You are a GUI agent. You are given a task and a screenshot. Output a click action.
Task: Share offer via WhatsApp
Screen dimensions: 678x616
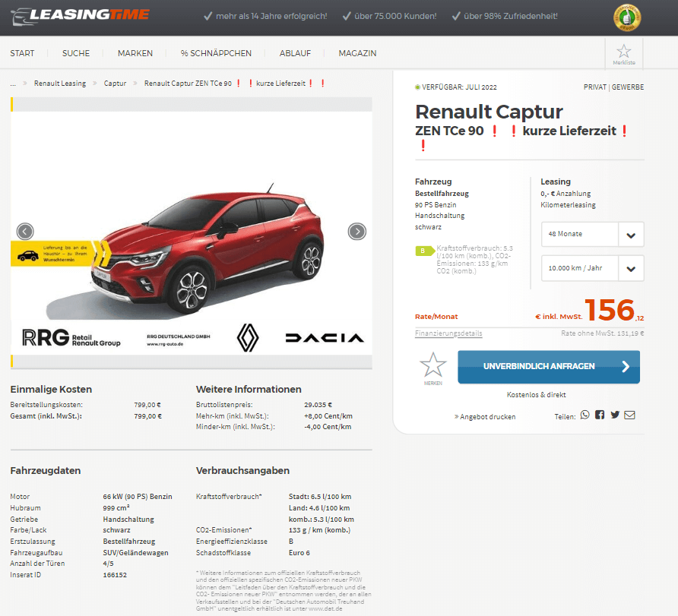pyautogui.click(x=585, y=415)
